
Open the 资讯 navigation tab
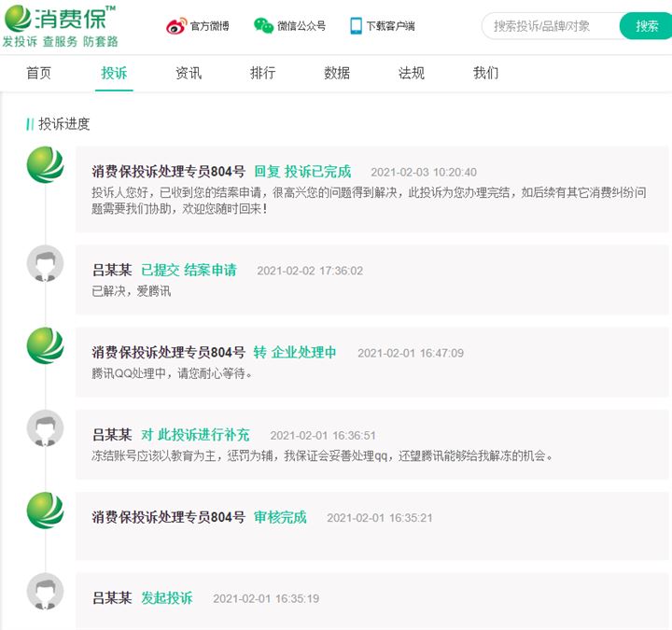189,73
